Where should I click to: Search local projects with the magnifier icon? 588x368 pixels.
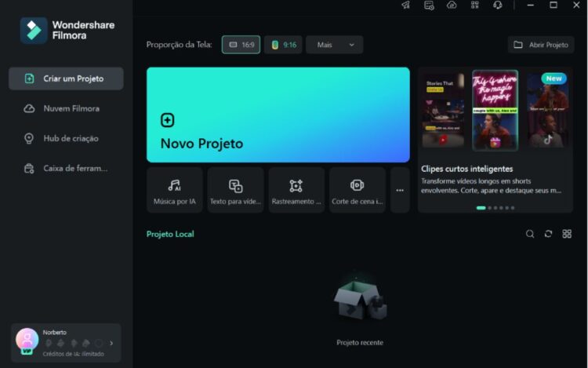pyautogui.click(x=530, y=234)
